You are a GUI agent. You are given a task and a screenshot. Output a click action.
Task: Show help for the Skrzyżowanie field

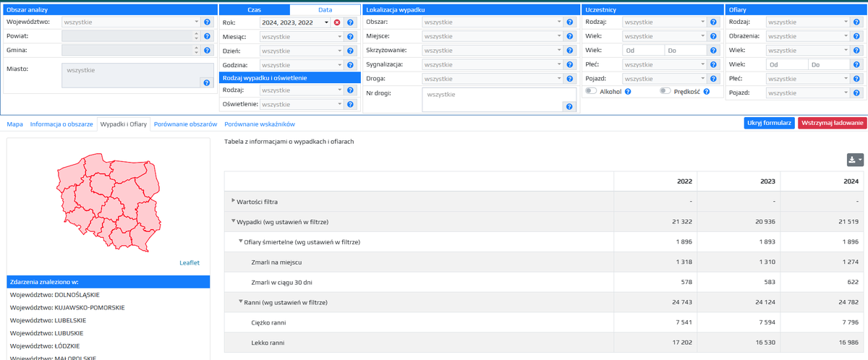(x=570, y=51)
